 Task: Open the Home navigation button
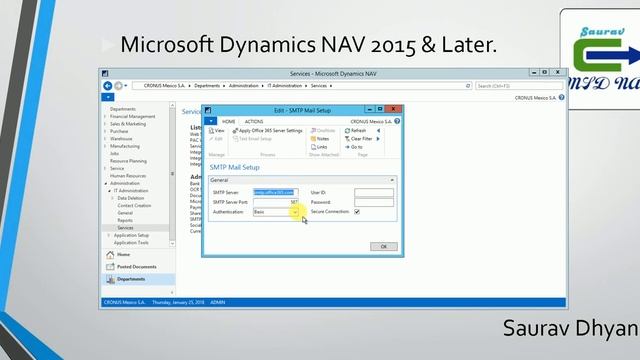click(x=123, y=254)
